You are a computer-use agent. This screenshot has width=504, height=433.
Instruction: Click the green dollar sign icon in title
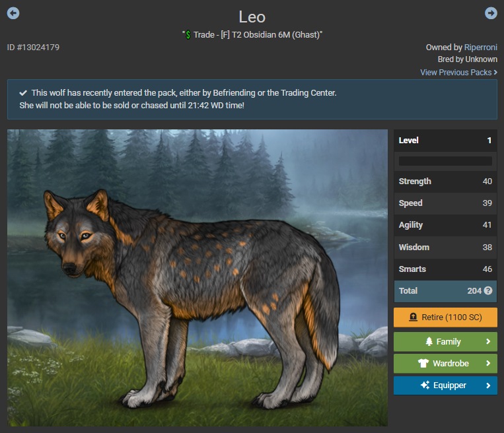(188, 35)
